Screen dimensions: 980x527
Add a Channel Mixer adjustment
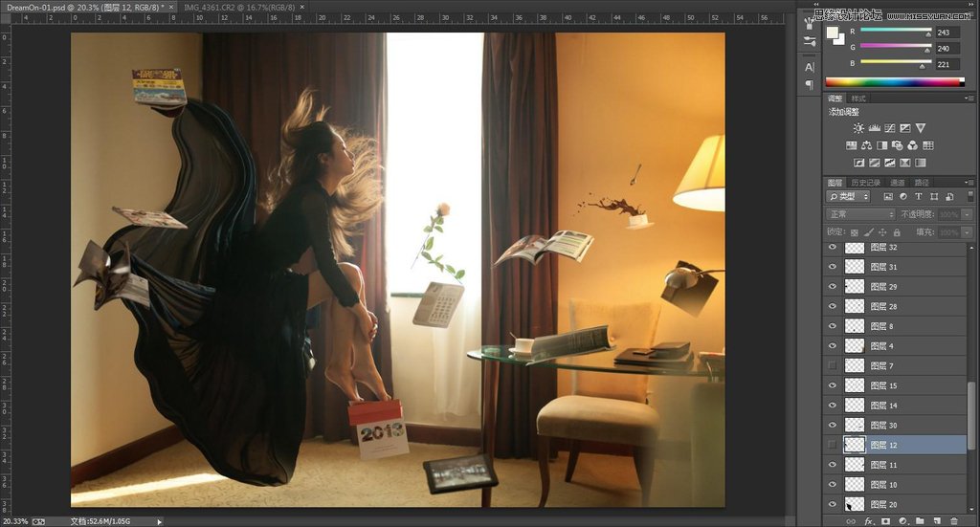pos(912,145)
